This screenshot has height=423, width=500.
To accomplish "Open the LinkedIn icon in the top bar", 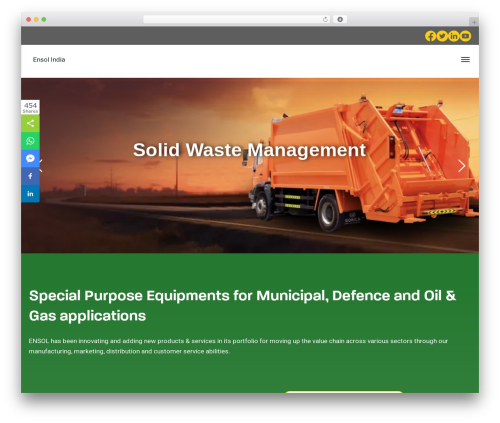I will click(x=454, y=36).
